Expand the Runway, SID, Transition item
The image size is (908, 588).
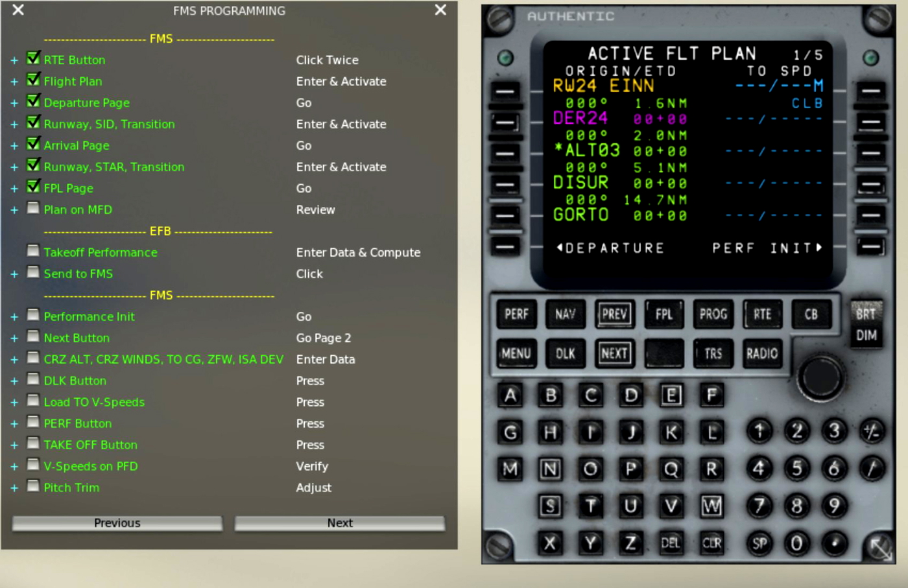14,124
